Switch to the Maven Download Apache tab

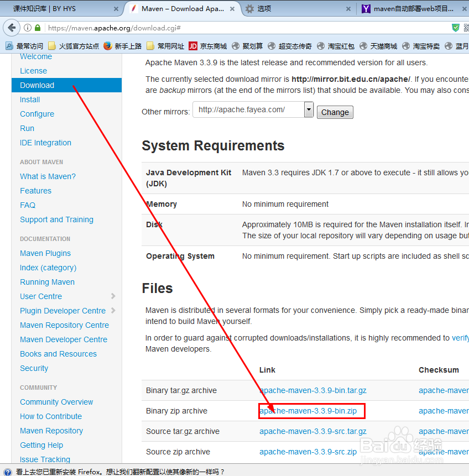click(183, 9)
